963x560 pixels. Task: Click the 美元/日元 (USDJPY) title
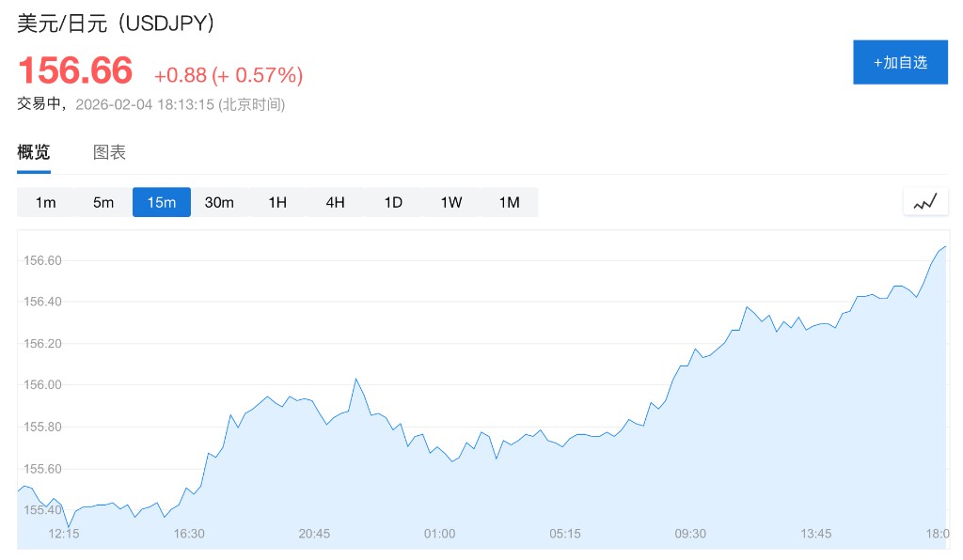(118, 23)
